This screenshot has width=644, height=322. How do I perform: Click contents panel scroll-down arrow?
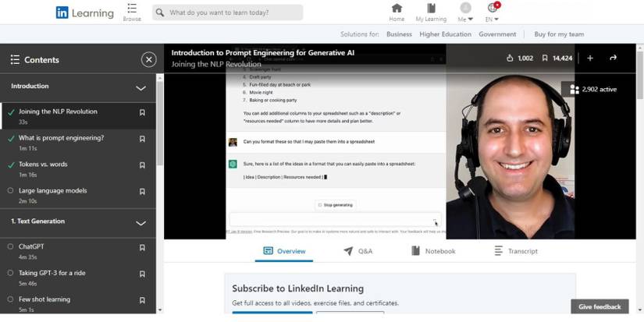pos(160,310)
